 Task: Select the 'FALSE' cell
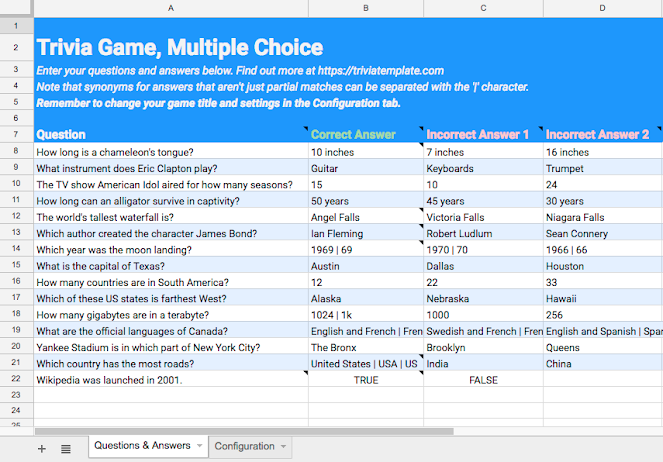click(x=483, y=379)
